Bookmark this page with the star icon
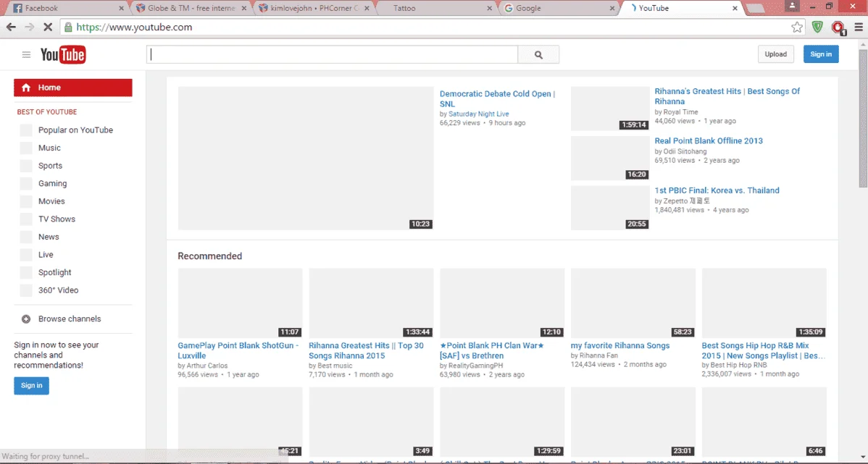This screenshot has height=464, width=868. click(796, 27)
